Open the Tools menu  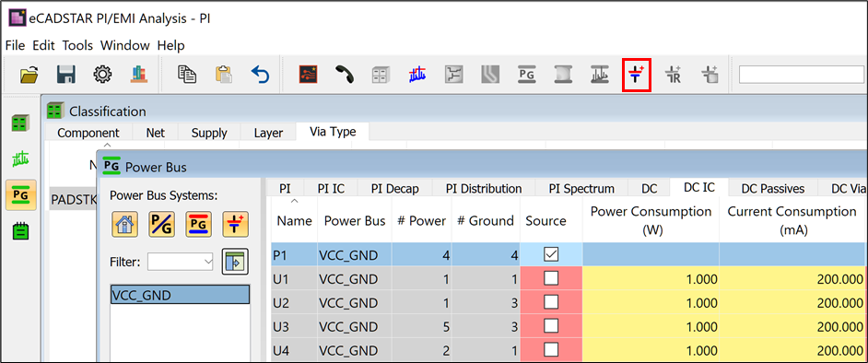pyautogui.click(x=77, y=45)
